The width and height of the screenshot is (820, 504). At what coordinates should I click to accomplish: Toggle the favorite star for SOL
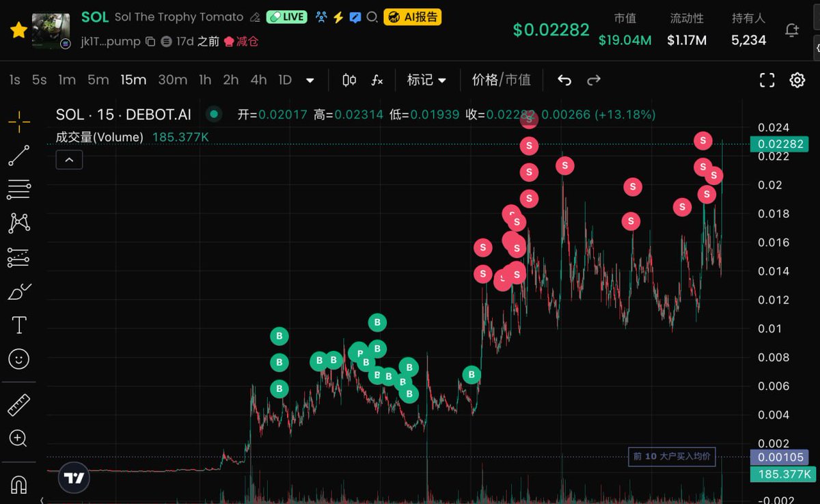click(18, 30)
